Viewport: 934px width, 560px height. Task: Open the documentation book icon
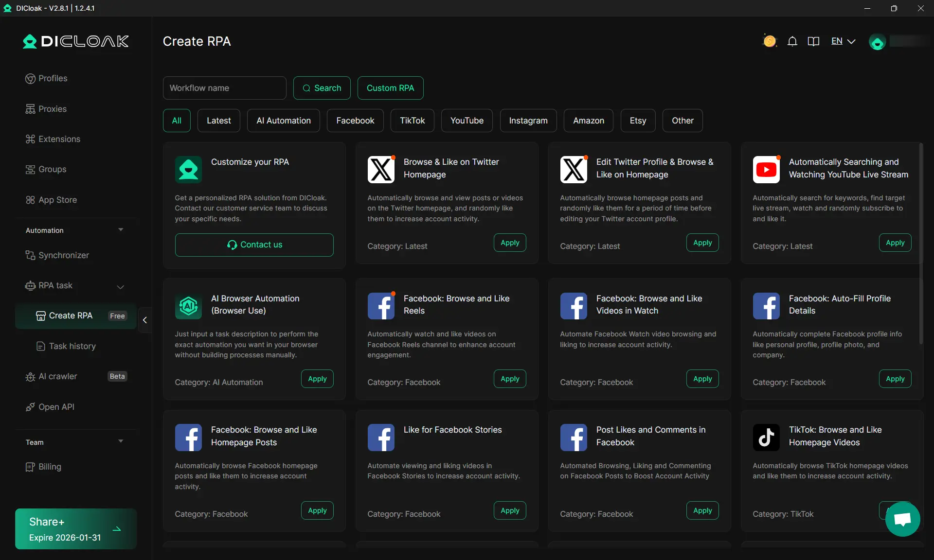[x=813, y=41]
